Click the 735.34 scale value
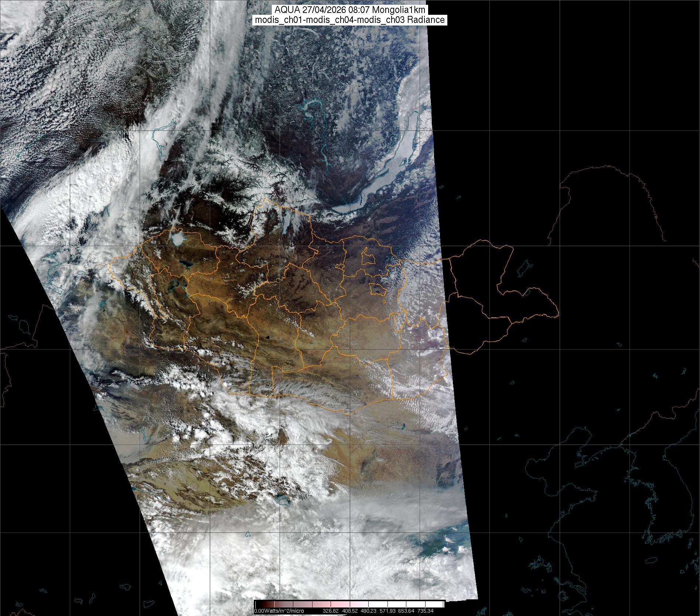700x616 pixels. 426,611
